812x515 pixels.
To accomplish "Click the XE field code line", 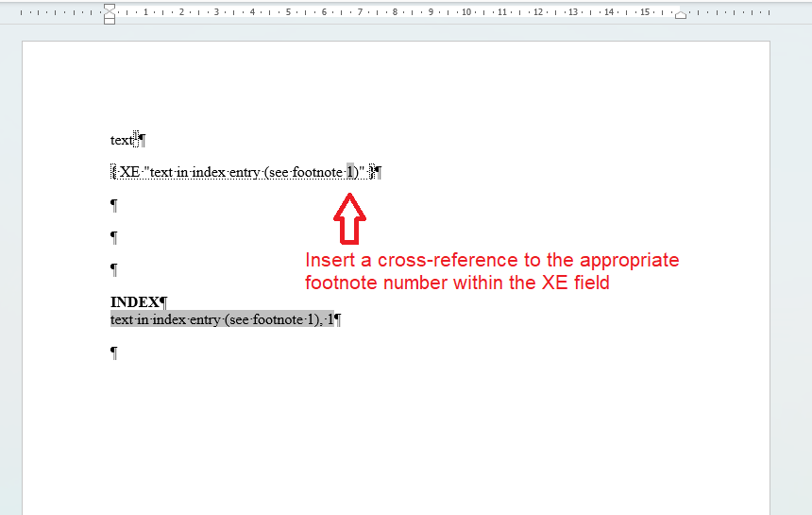I will coord(243,171).
